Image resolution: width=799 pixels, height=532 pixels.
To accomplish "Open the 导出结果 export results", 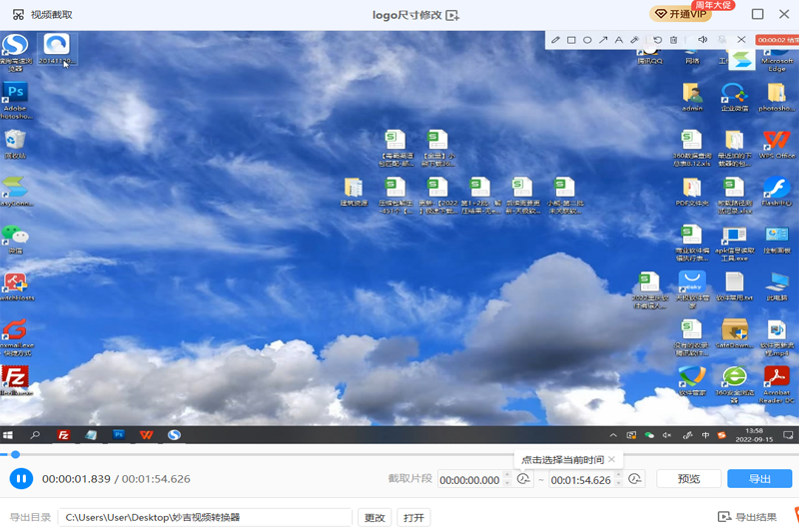I will click(x=748, y=517).
